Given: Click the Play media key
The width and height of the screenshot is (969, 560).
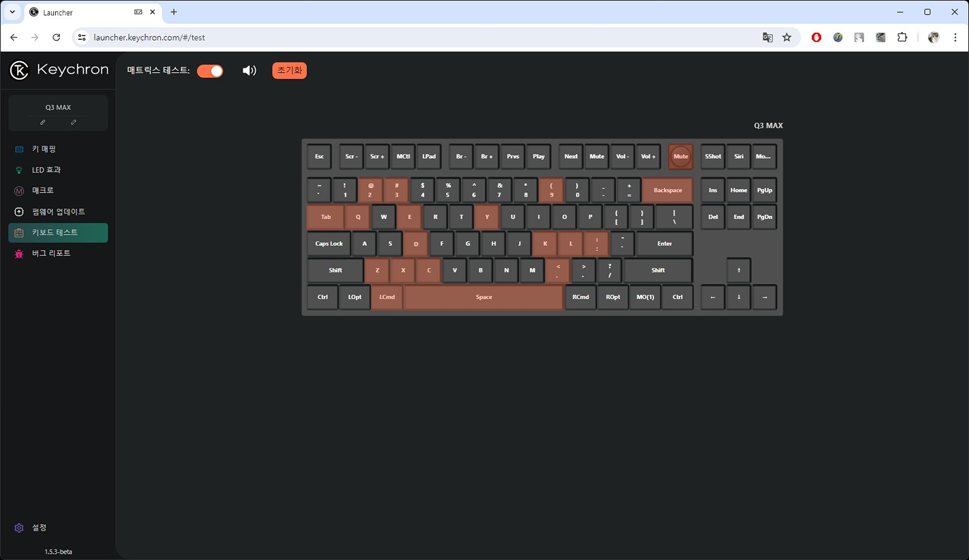Looking at the screenshot, I should pos(538,157).
